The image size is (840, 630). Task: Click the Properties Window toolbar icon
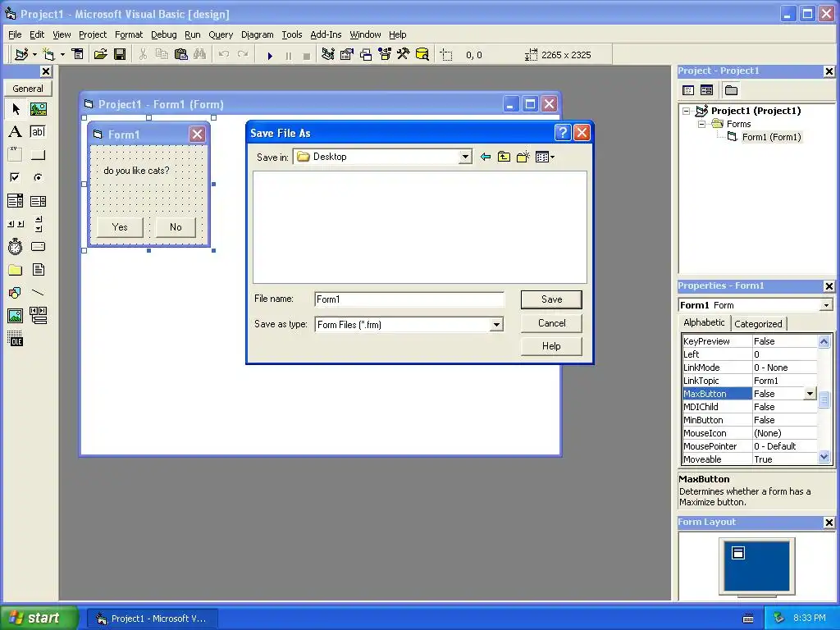(x=347, y=55)
